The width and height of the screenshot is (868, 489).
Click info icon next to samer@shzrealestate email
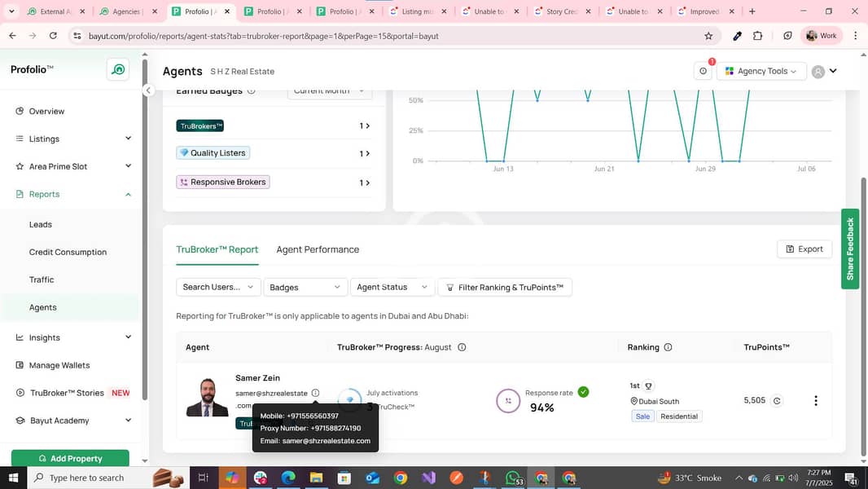tap(316, 393)
